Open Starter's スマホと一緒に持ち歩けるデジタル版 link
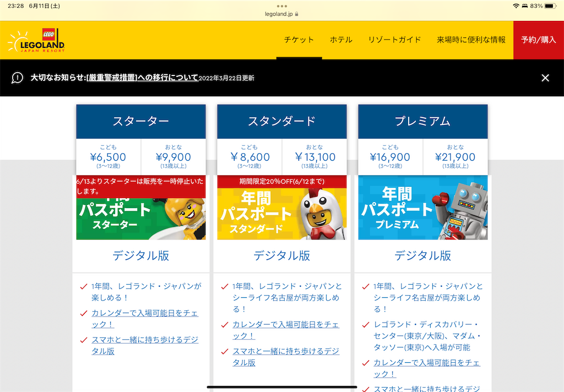The width and height of the screenshot is (564, 392). tap(145, 345)
